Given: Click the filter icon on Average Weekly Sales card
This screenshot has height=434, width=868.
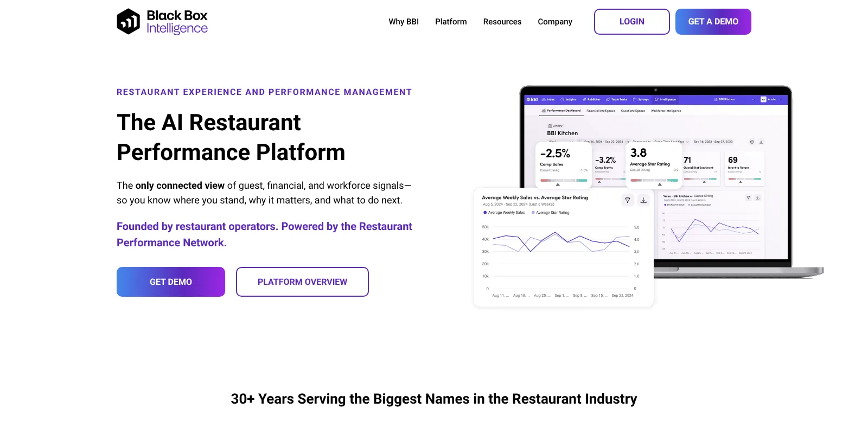Looking at the screenshot, I should pos(628,200).
